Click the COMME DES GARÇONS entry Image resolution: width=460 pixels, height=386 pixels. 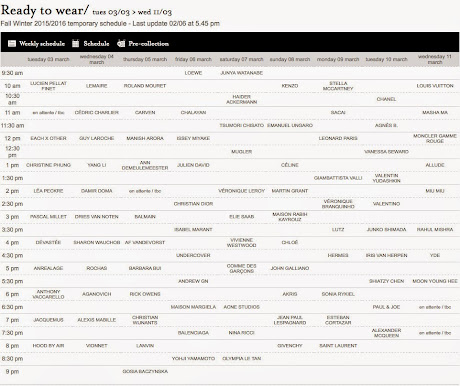[242, 268]
